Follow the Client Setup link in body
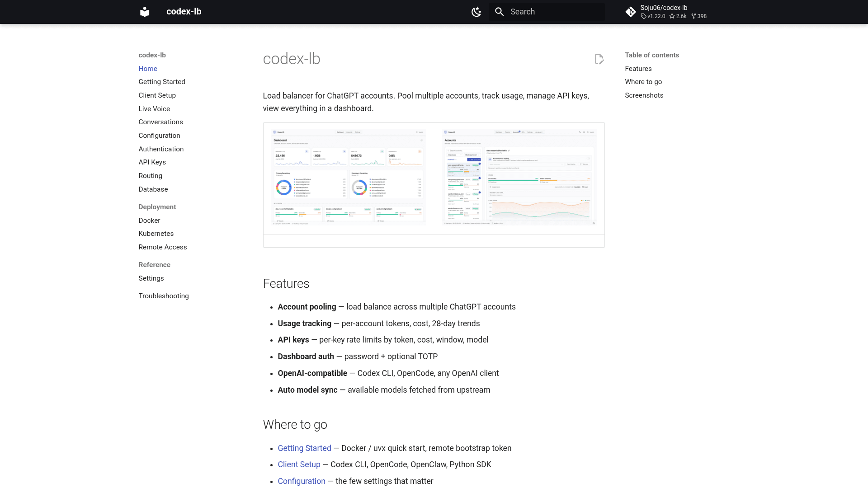This screenshot has width=868, height=488. coord(299,465)
